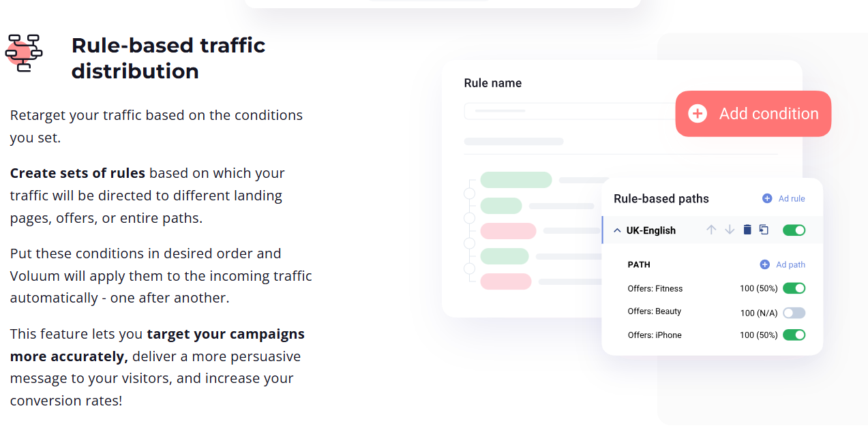
Task: Click the plus icon beside Ad path
Action: 764,264
